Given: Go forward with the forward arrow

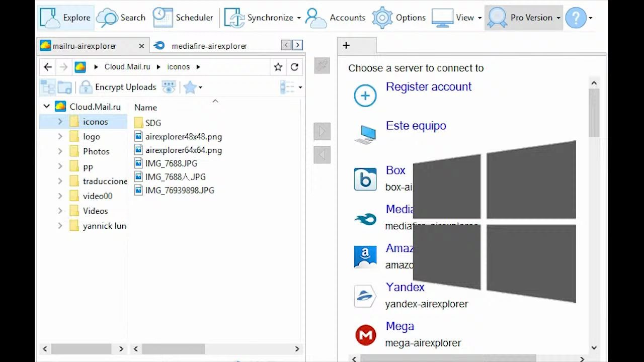Looking at the screenshot, I should pyautogui.click(x=63, y=67).
